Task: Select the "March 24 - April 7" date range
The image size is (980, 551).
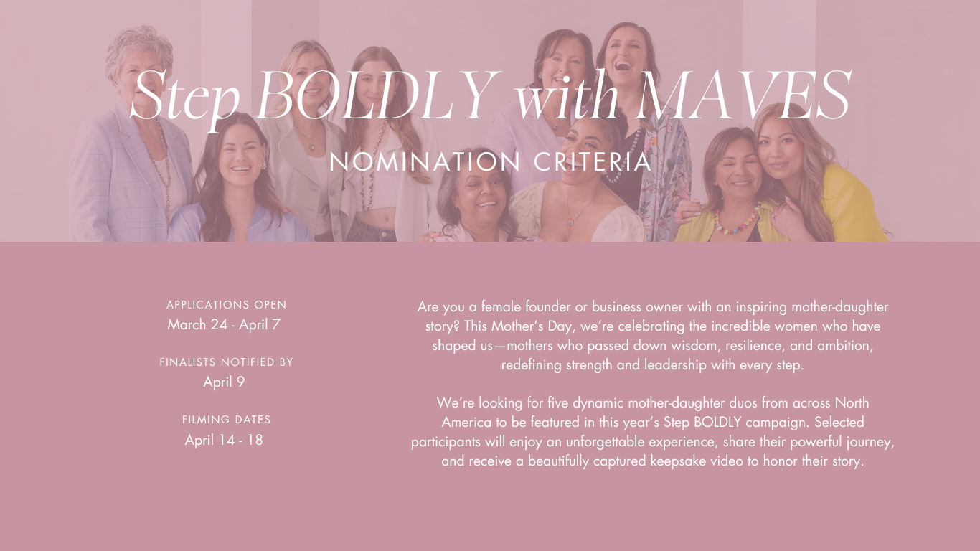Action: click(x=224, y=324)
